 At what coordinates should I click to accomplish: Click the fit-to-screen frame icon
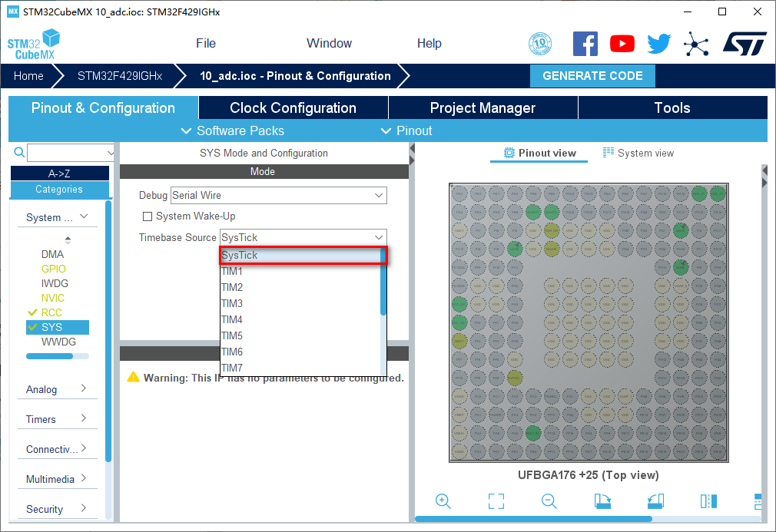pos(496,501)
